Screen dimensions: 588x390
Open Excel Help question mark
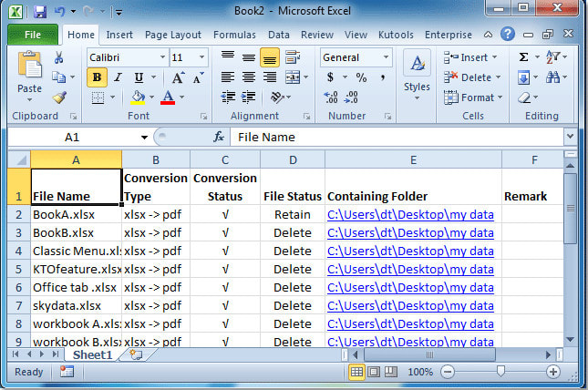click(508, 34)
